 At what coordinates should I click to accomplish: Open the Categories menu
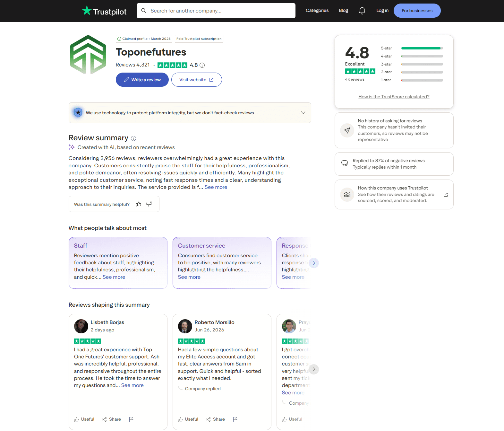click(317, 11)
